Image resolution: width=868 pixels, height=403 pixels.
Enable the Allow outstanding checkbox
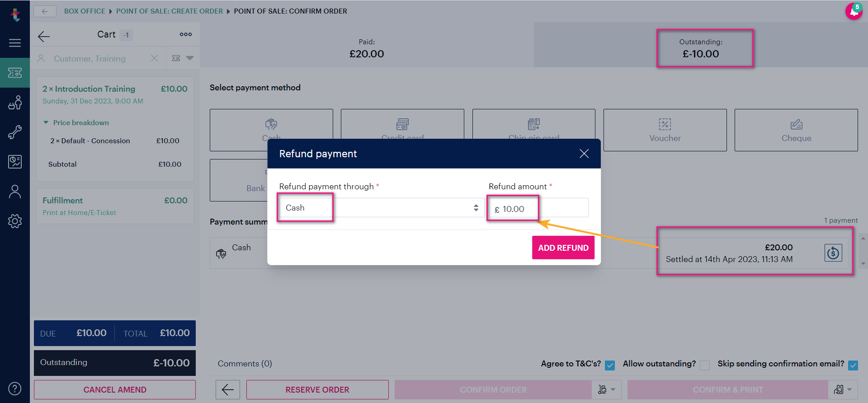(704, 365)
